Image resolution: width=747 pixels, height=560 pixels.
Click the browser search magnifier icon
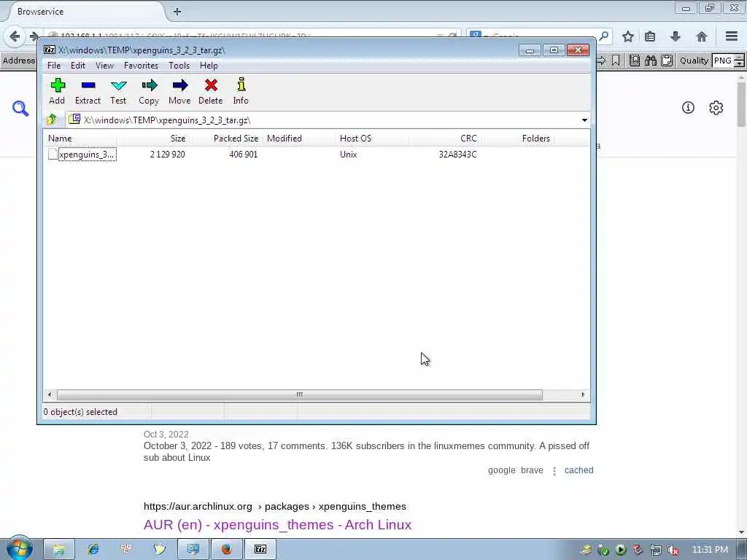(x=603, y=36)
